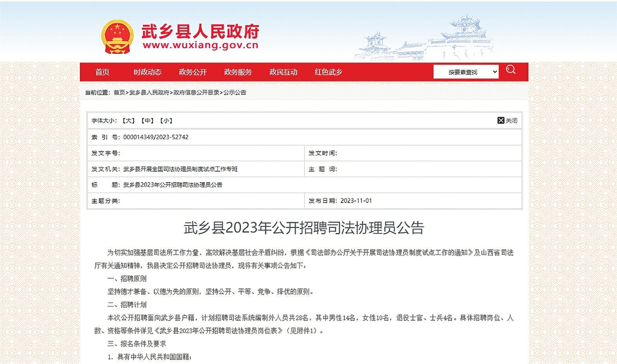This screenshot has height=364, width=617.
Task: Open the 按要素查找 dropdown
Action: [466, 72]
